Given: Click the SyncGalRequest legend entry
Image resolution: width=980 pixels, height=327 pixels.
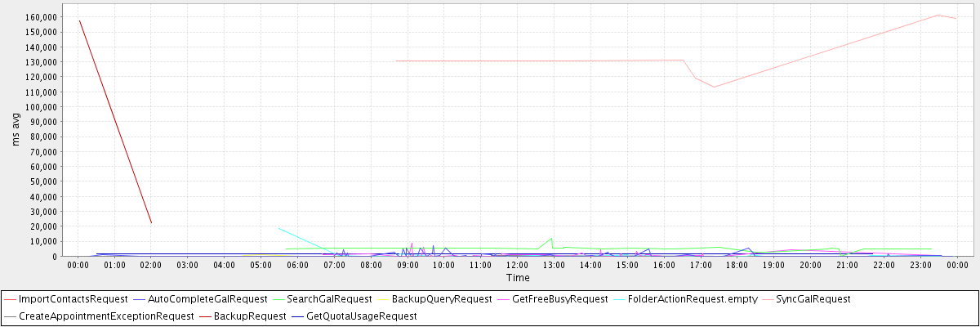Looking at the screenshot, I should (813, 299).
